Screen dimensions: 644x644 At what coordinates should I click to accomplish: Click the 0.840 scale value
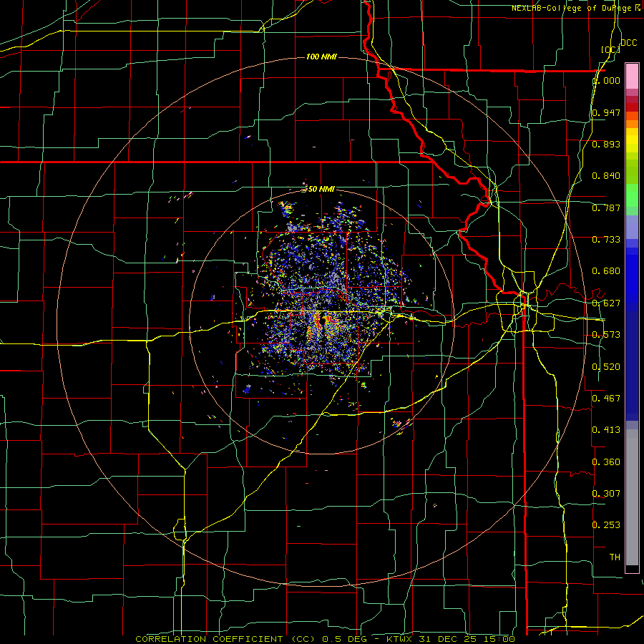606,176
